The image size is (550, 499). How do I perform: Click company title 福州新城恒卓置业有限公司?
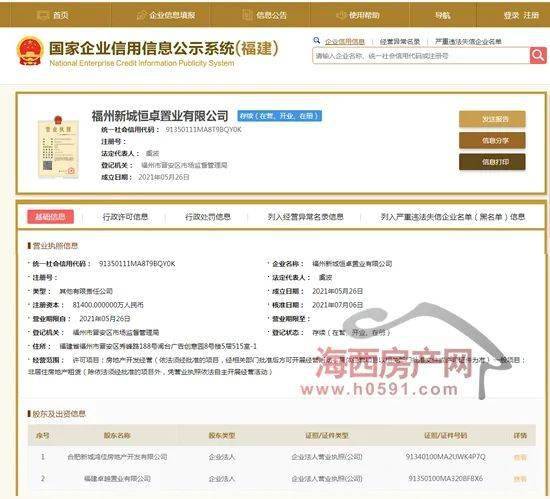pyautogui.click(x=160, y=116)
